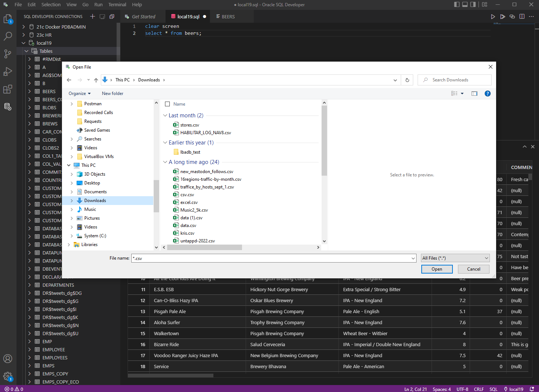Change the view layout icon in dialog
This screenshot has height=392, width=539.
pos(454,94)
